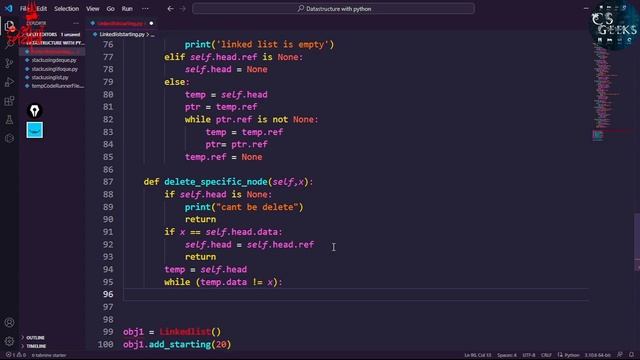Click 'temp.ref = None' on line 85
This screenshot has height=360, width=640.
point(223,157)
